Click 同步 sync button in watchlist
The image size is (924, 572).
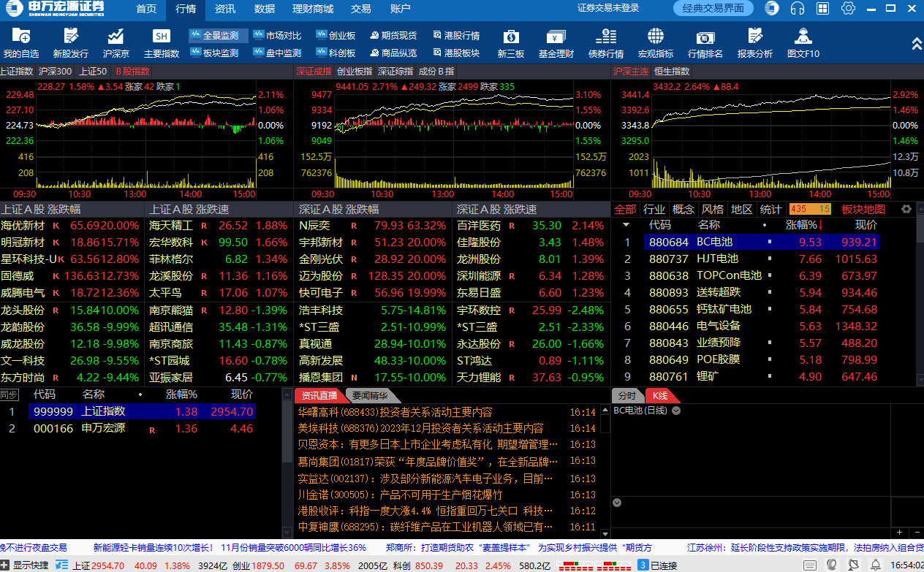[x=9, y=394]
